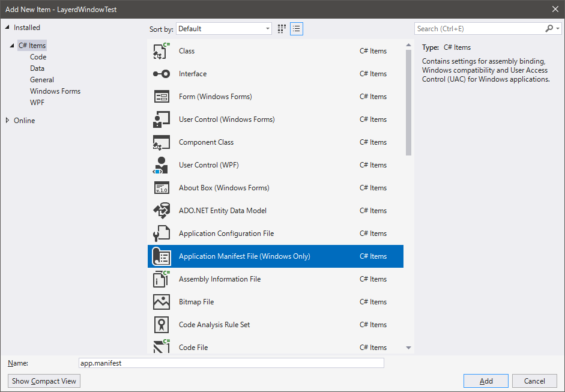The width and height of the screenshot is (565, 392).
Task: Click 'User Control (WPF)' template name
Action: (x=209, y=165)
